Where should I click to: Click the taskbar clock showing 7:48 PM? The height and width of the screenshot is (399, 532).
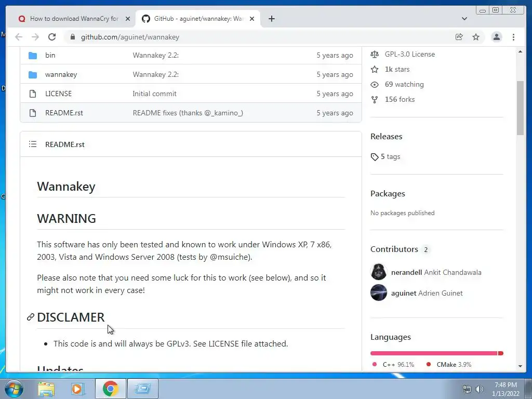click(506, 389)
